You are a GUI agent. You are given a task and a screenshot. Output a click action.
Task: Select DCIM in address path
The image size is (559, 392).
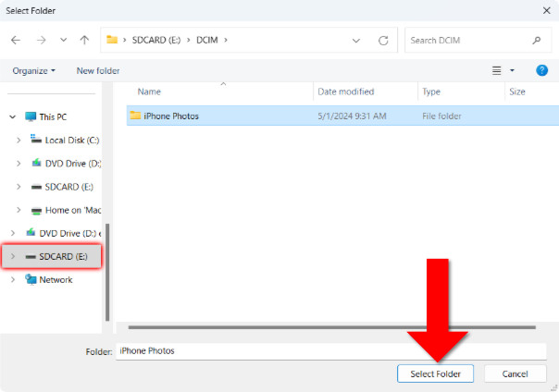tap(207, 40)
